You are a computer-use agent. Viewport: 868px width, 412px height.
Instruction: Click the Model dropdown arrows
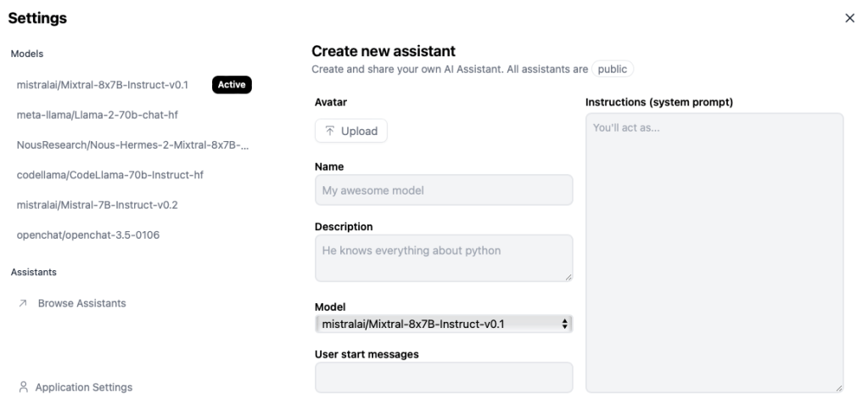tap(565, 324)
